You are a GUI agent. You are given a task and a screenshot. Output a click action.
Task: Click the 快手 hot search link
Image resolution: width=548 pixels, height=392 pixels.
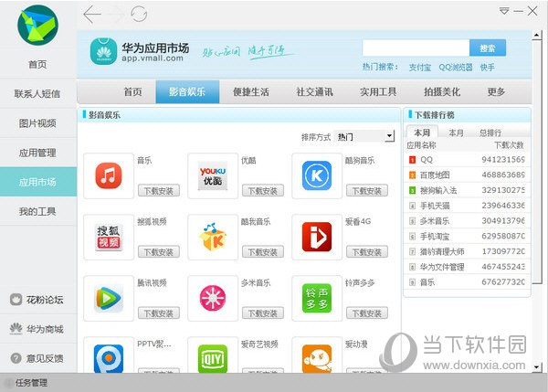click(x=487, y=67)
